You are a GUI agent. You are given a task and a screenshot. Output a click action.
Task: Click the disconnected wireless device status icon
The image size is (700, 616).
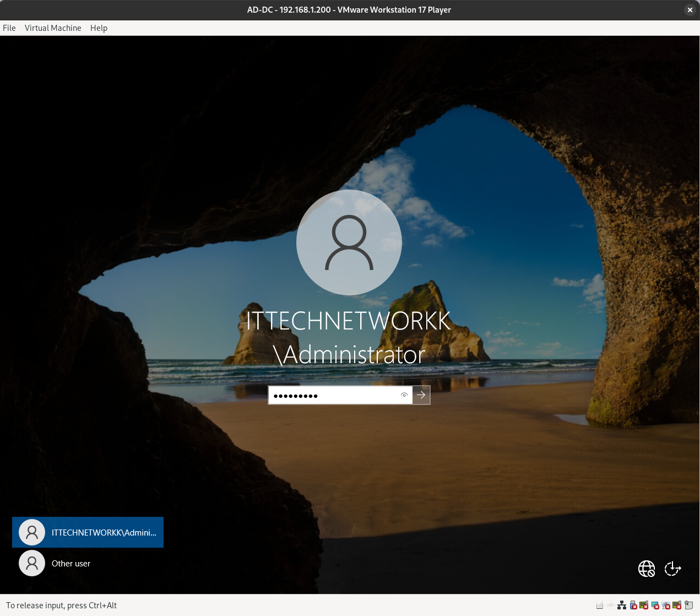point(666,606)
